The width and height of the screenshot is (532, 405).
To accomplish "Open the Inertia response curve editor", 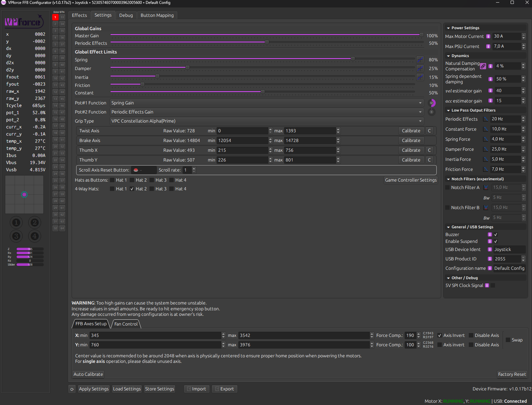I will [420, 77].
